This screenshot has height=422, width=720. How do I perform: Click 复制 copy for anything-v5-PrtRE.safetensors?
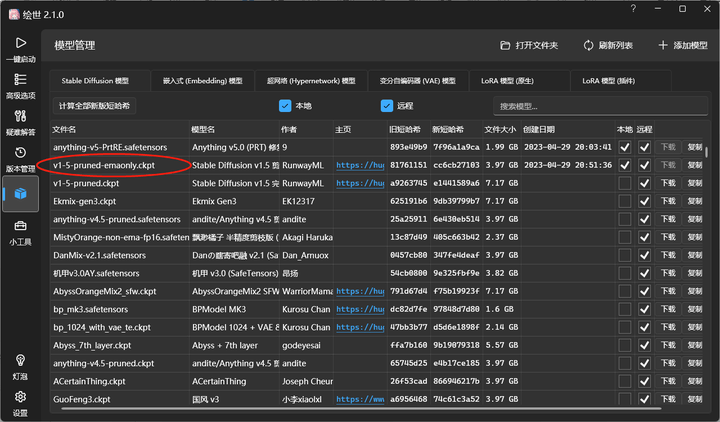pos(693,147)
